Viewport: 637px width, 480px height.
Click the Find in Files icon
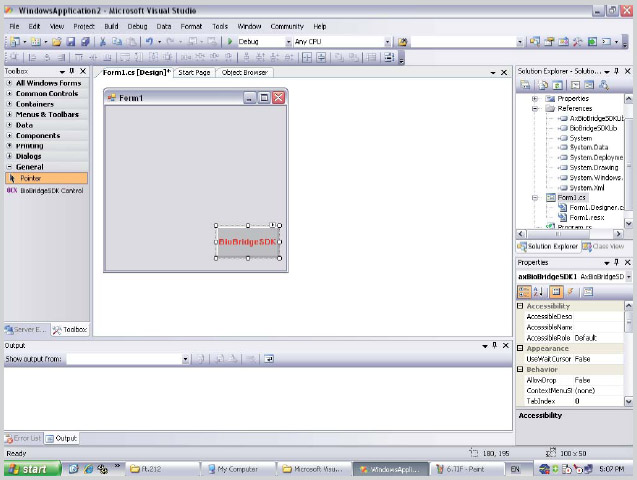[x=402, y=41]
